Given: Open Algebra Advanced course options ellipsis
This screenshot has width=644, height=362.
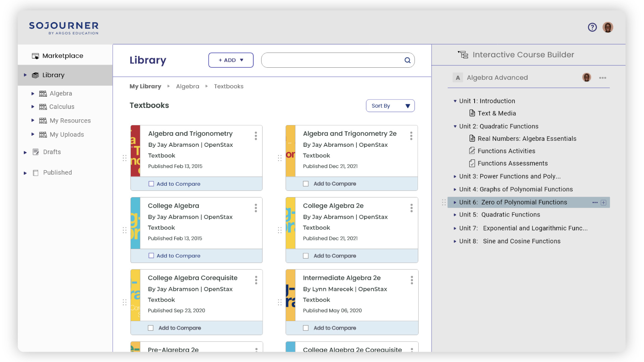Looking at the screenshot, I should coord(603,78).
